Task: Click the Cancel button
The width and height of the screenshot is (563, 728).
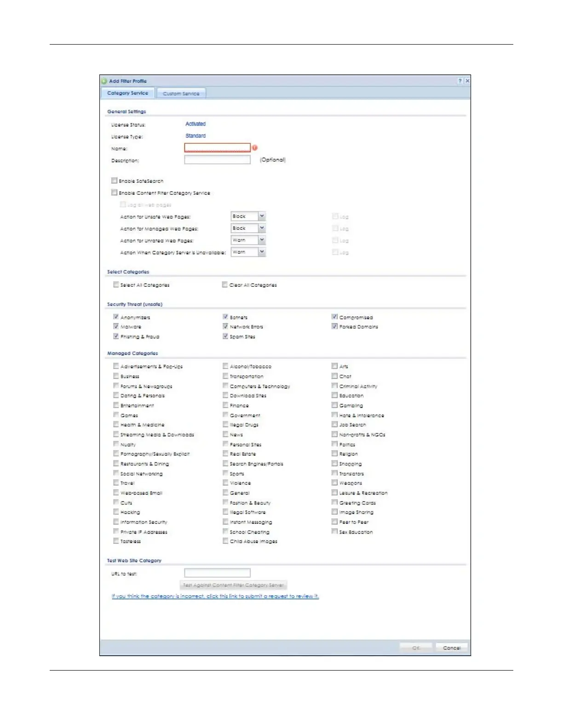Action: coord(452,648)
